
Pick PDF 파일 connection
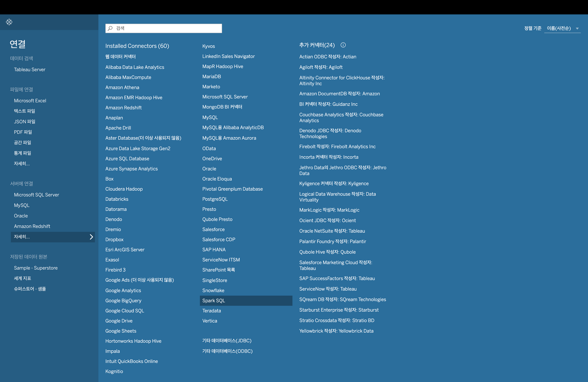23,132
